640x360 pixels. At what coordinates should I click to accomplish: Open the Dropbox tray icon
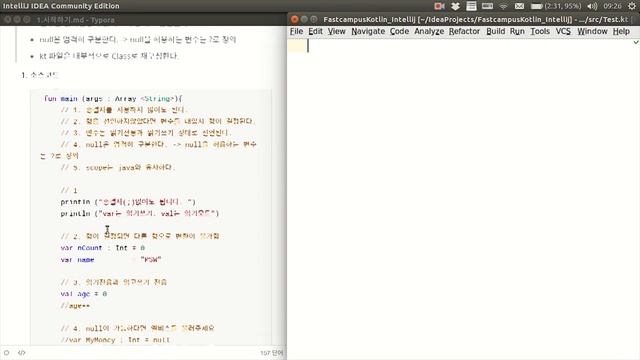tap(456, 6)
